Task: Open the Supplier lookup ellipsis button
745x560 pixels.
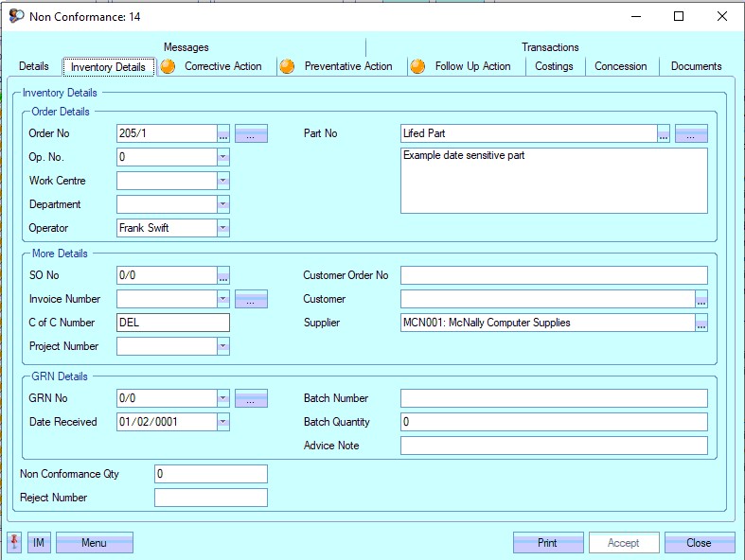Action: pyautogui.click(x=701, y=323)
